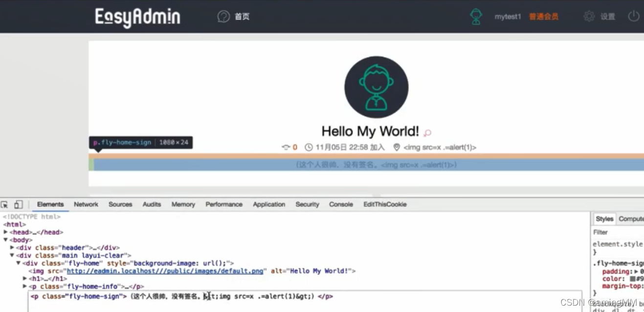644x312 pixels.
Task: Click the element.style rule
Action: tap(618, 244)
